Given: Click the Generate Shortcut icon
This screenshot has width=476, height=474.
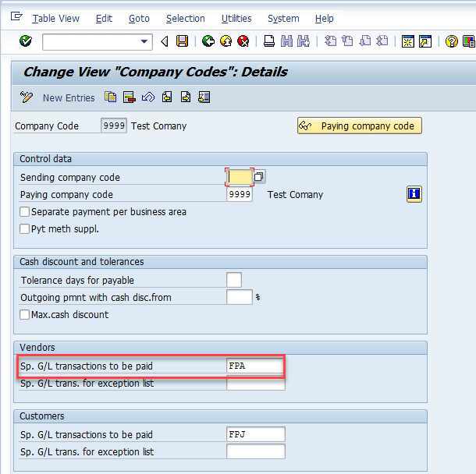Looking at the screenshot, I should [x=425, y=41].
